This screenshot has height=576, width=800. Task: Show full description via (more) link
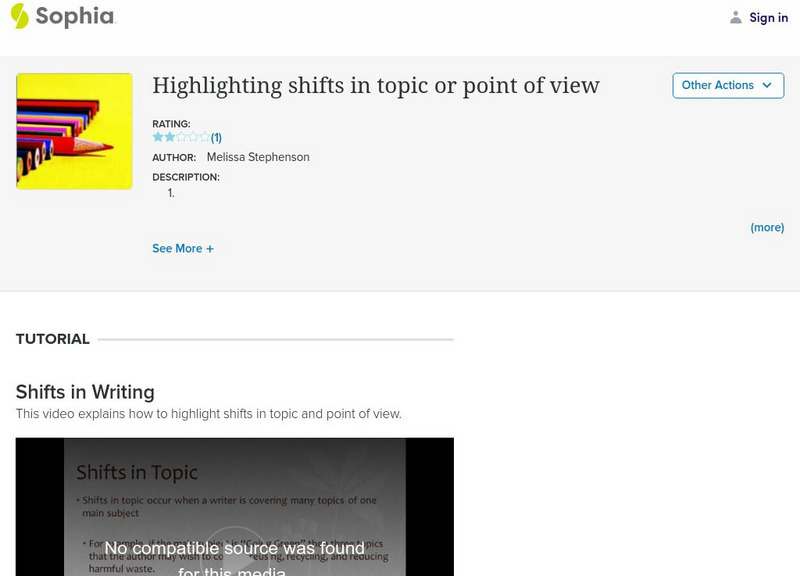(767, 227)
